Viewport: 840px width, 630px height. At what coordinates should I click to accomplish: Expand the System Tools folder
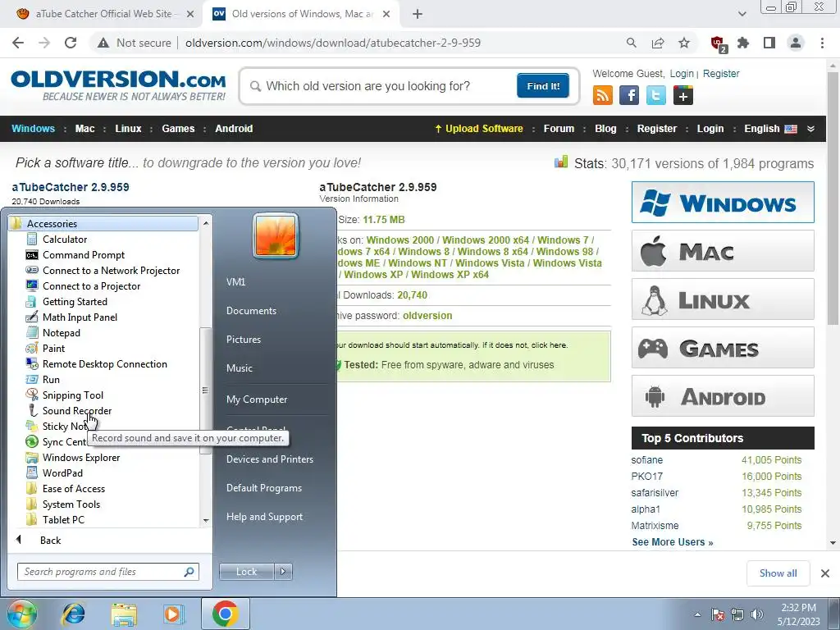coord(71,504)
